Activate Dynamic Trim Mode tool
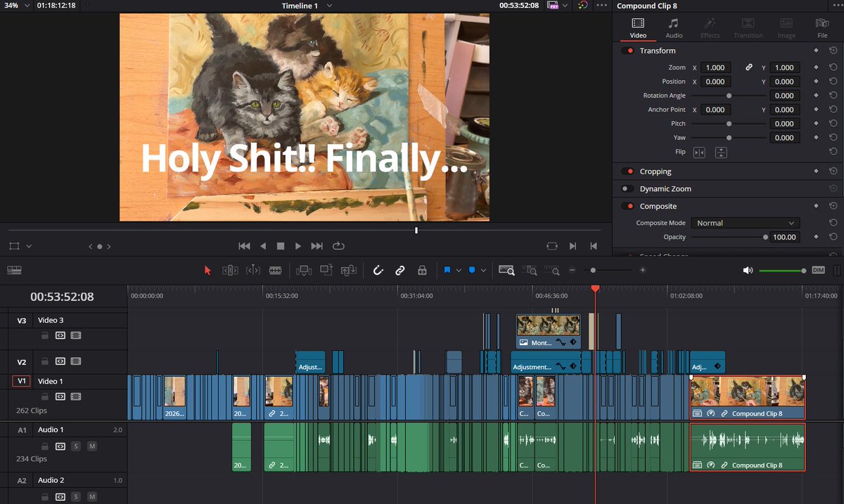This screenshot has height=504, width=844. pos(253,270)
